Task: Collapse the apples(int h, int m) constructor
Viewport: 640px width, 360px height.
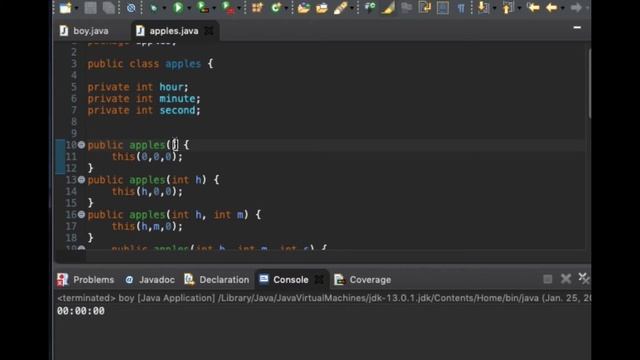Action: click(81, 214)
